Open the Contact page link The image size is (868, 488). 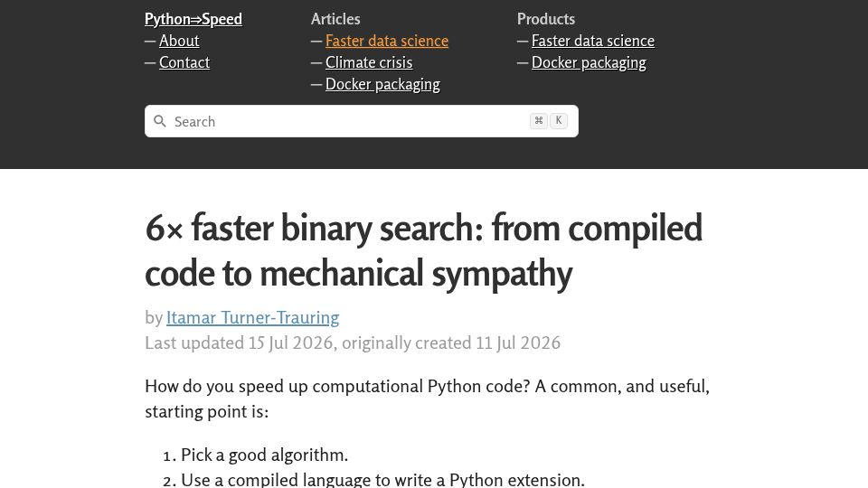tap(184, 62)
